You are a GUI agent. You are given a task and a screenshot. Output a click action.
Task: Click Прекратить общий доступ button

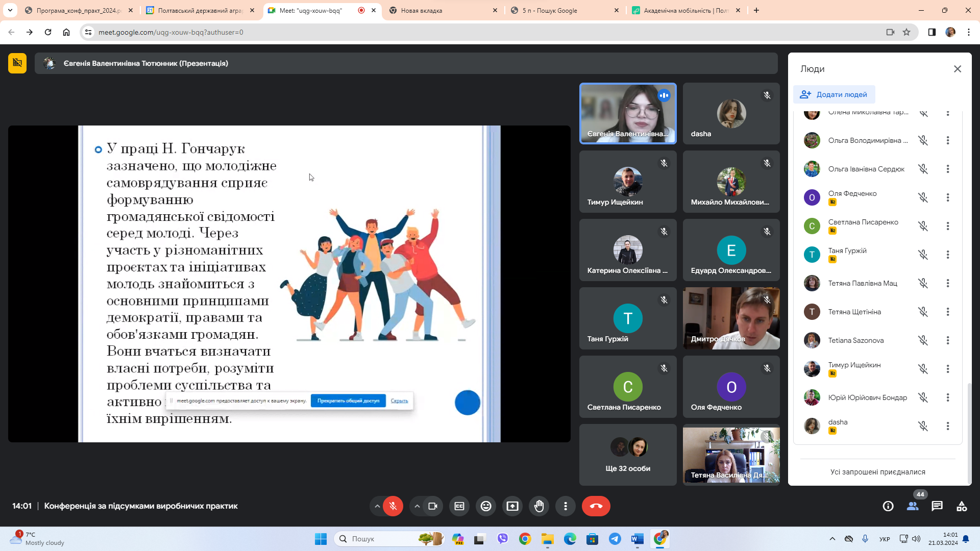(x=348, y=401)
